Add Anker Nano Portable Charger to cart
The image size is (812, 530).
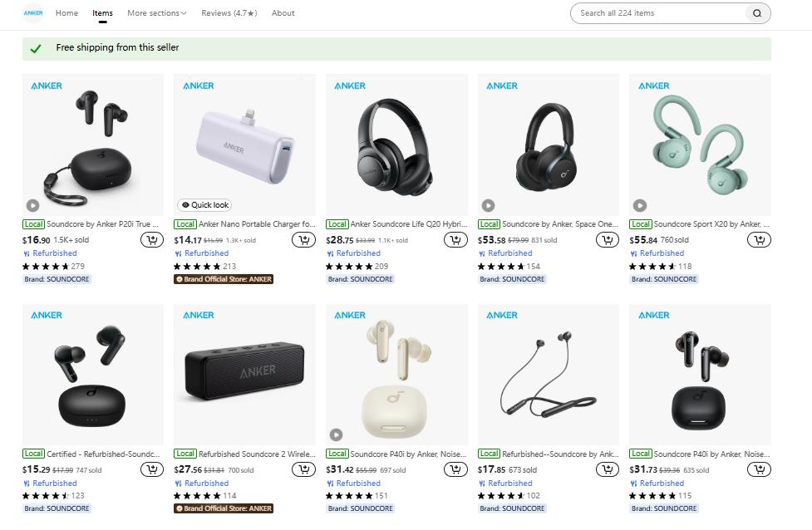[303, 240]
